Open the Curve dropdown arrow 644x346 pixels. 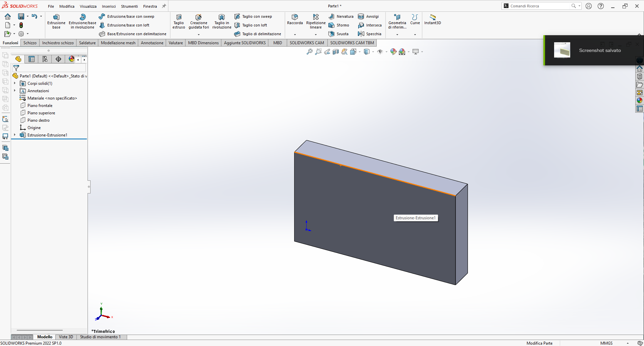pyautogui.click(x=415, y=35)
